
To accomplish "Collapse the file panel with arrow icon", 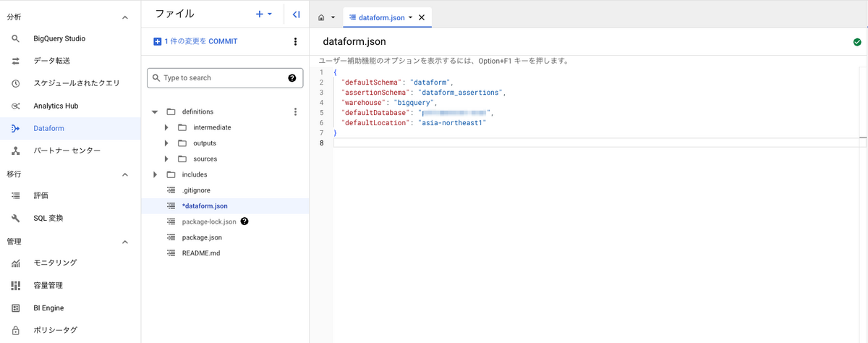I will 296,14.
